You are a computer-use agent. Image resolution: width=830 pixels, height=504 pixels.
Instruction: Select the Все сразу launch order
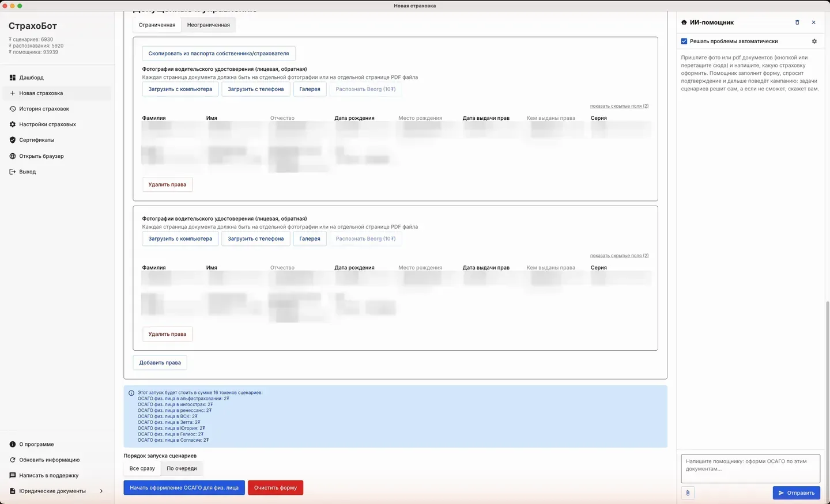(x=142, y=468)
